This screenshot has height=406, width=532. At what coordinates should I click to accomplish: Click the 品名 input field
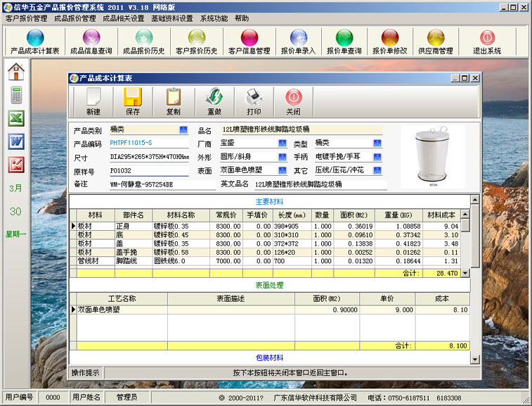pyautogui.click(x=301, y=129)
